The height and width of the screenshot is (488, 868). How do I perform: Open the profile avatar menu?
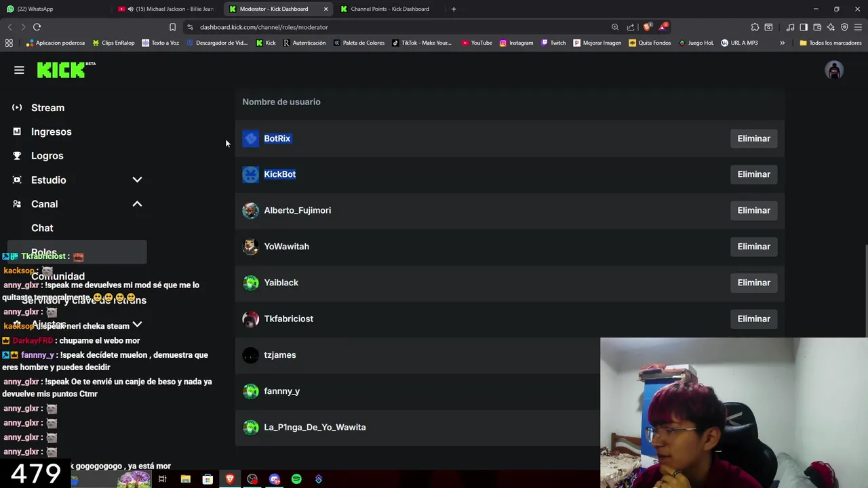(834, 70)
